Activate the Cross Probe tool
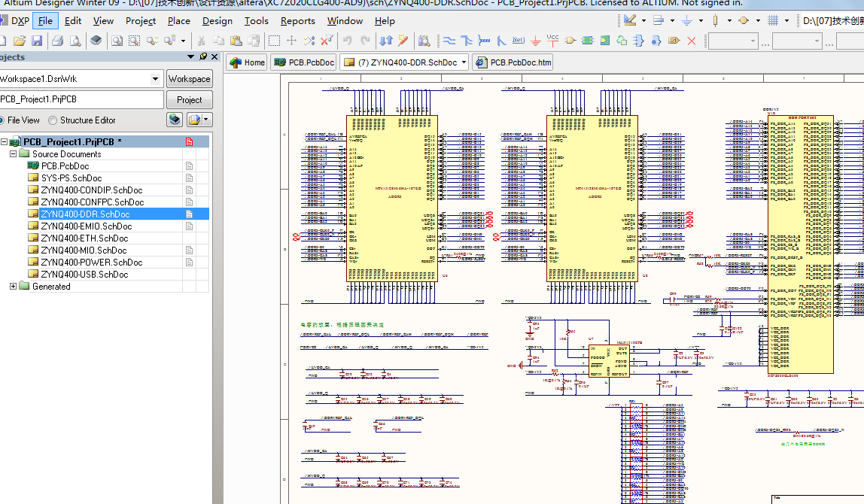This screenshot has width=864, height=504. coord(403,41)
